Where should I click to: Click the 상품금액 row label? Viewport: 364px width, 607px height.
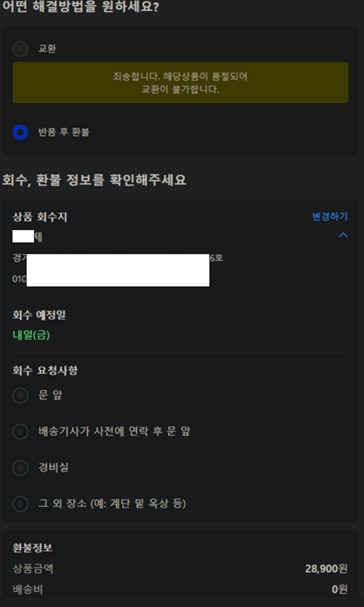[x=33, y=568]
